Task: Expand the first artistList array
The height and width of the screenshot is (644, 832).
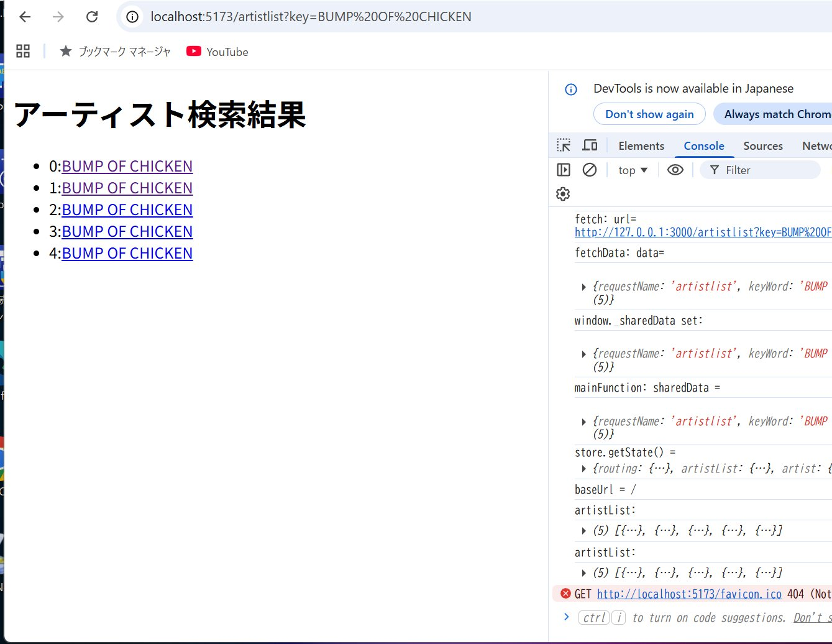Action: 583,531
